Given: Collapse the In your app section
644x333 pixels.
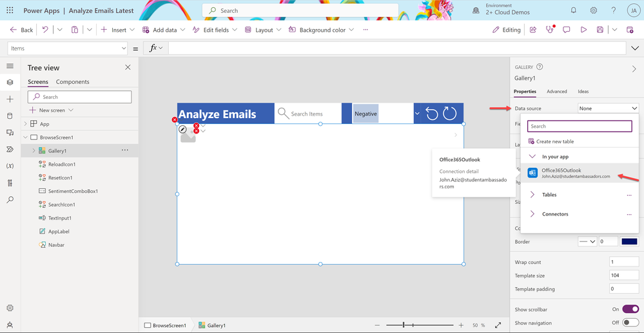Looking at the screenshot, I should point(532,157).
